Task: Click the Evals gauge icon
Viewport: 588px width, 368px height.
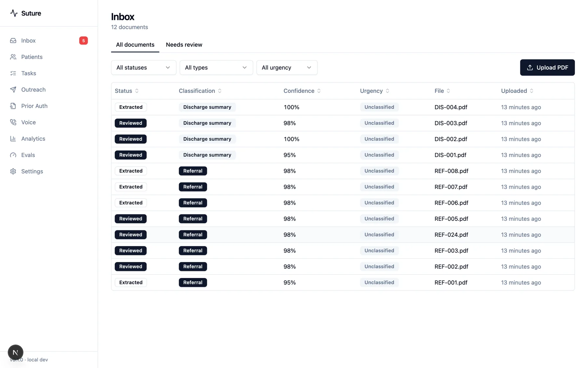Action: click(x=13, y=155)
